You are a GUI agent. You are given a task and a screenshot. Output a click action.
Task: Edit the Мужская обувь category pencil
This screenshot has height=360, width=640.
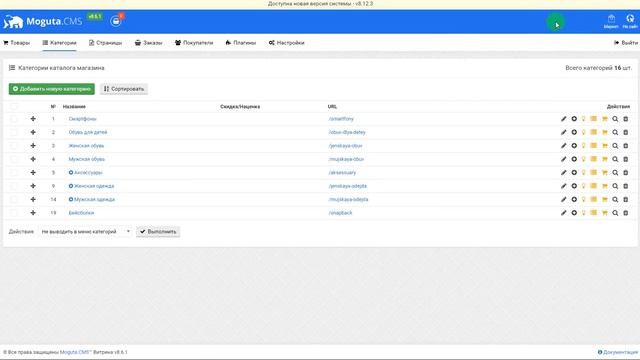[563, 159]
